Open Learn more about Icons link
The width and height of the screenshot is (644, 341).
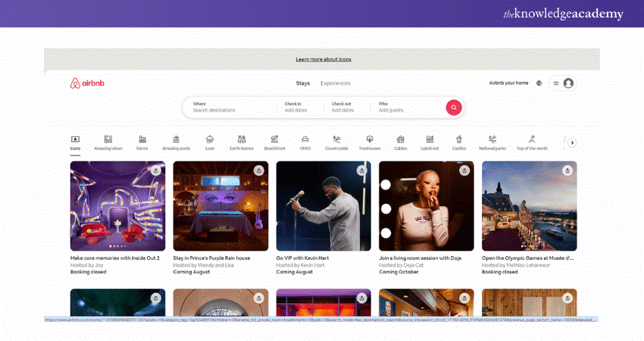click(x=323, y=59)
